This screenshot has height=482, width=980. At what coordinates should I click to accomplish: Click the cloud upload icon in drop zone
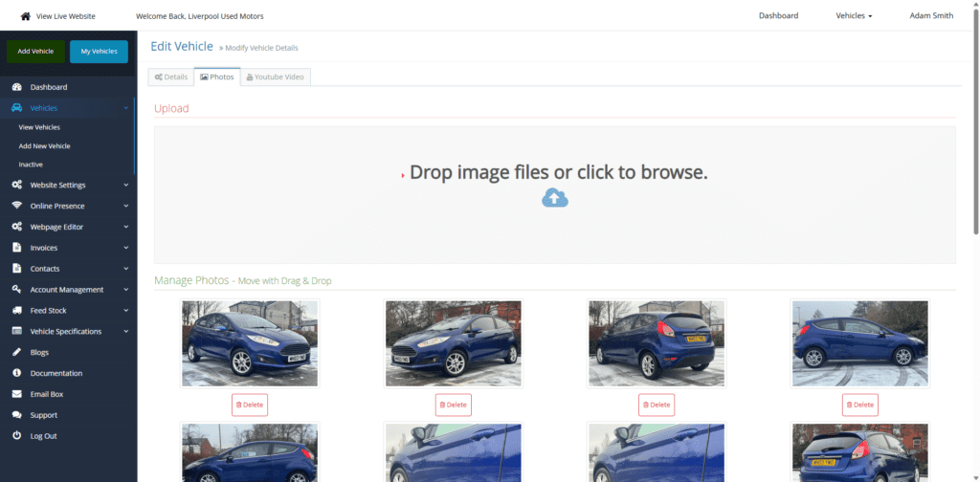point(555,198)
